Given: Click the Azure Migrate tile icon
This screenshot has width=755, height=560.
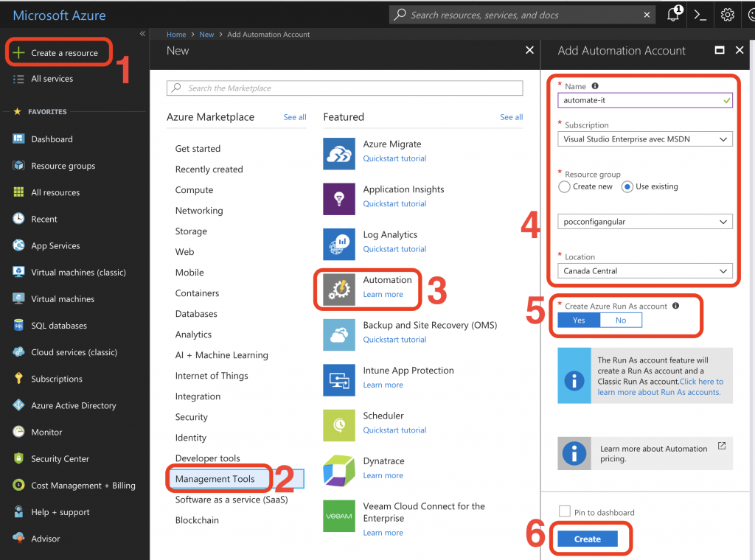Looking at the screenshot, I should pos(339,154).
